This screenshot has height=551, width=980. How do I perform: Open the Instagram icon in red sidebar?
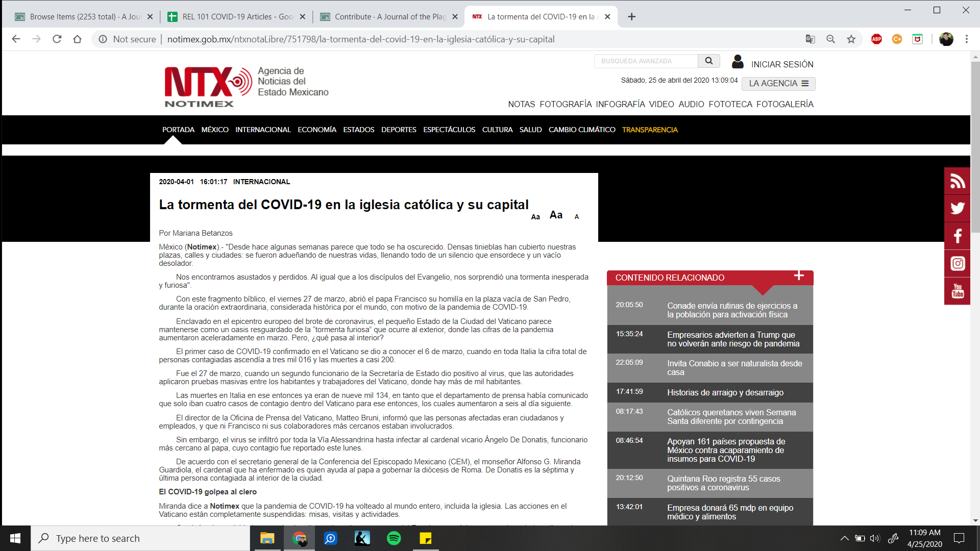(957, 263)
